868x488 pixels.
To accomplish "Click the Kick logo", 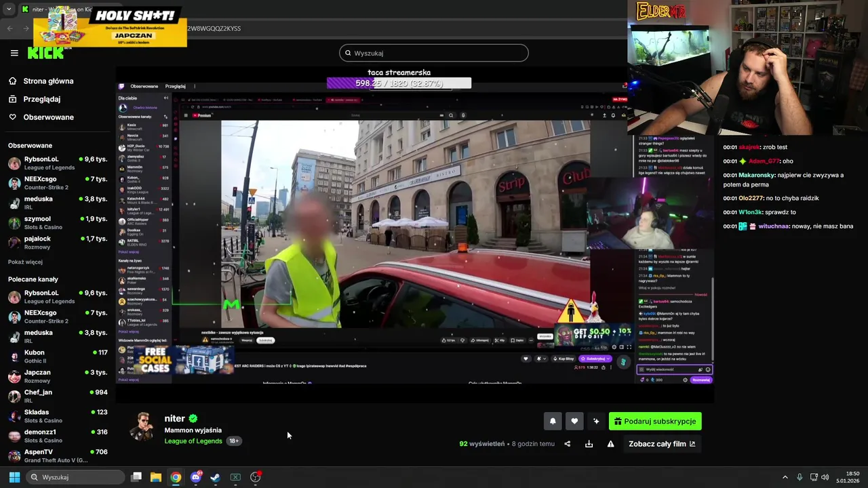I will point(45,53).
